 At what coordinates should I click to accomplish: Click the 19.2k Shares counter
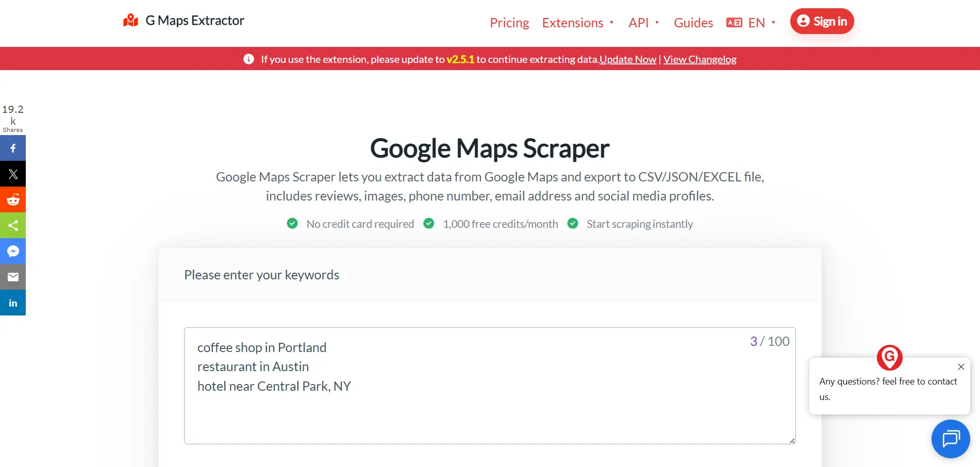13,119
